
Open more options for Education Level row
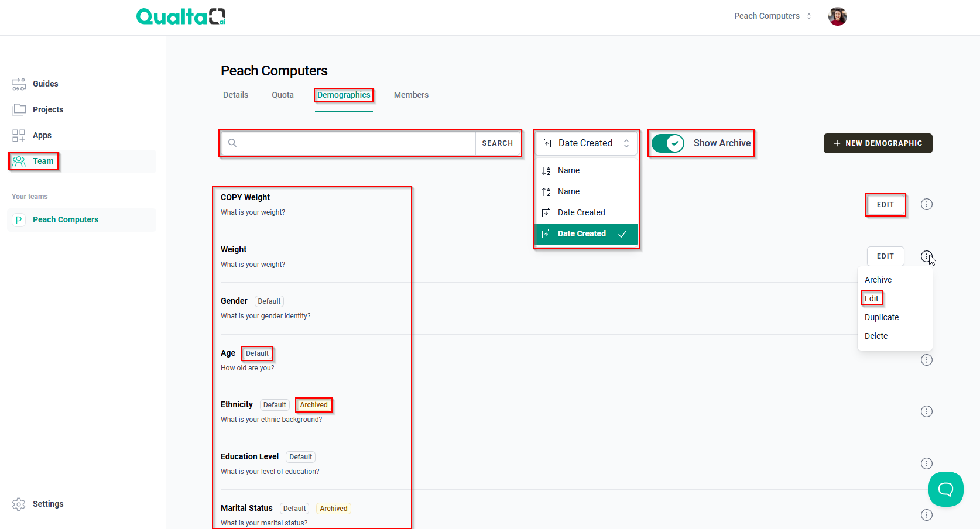(927, 463)
